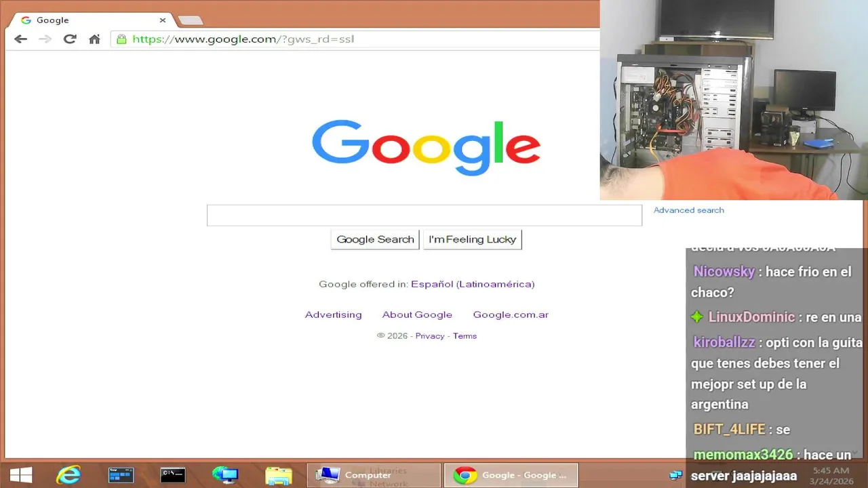
Task: Open Command Prompt from taskbar
Action: 173,475
